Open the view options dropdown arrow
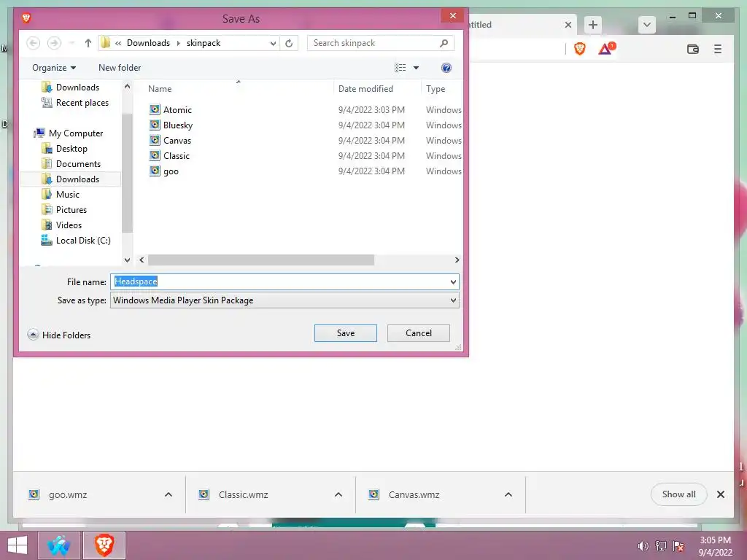Viewport: 747px width, 560px height. (x=416, y=68)
